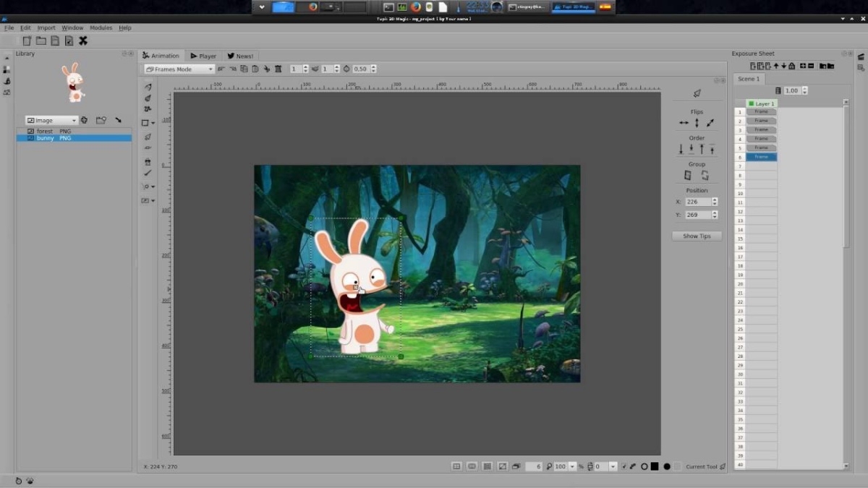Screen dimensions: 868x488
Task: Click the Close Project X icon
Action: (x=83, y=40)
